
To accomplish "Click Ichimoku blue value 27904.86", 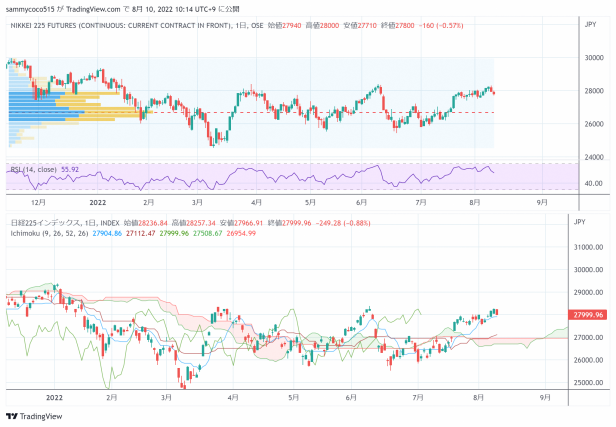I will pyautogui.click(x=107, y=233).
